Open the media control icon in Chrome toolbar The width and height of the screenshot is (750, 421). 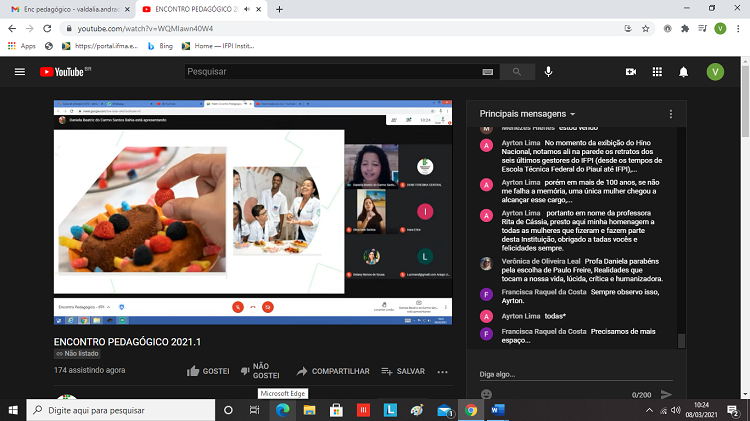coord(702,29)
